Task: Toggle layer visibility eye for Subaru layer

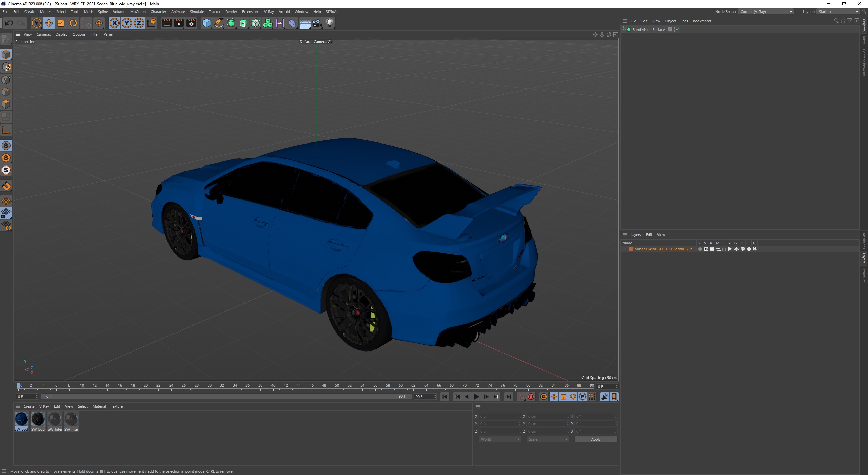Action: 706,249
